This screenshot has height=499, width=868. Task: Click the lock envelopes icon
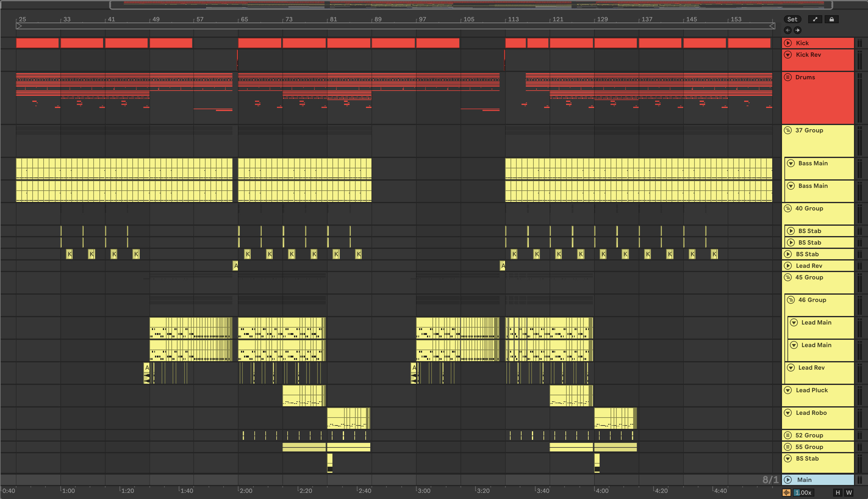(x=832, y=19)
